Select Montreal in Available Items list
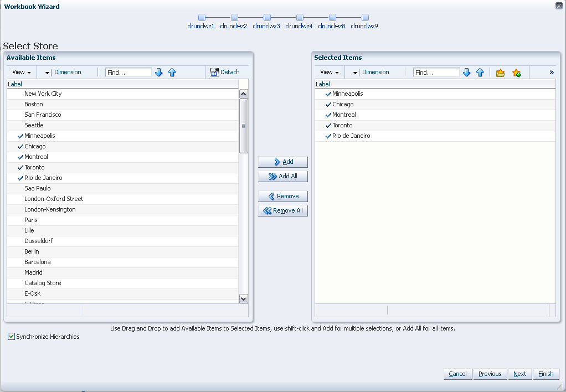Viewport: 566px width, 392px height. click(x=123, y=157)
